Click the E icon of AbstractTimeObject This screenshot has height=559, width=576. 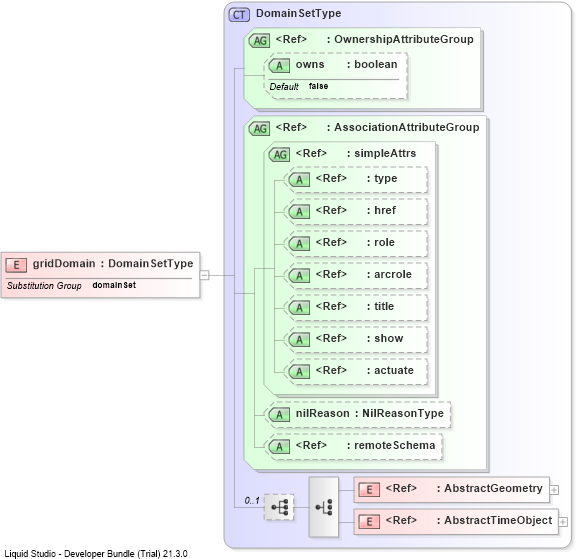tap(369, 522)
